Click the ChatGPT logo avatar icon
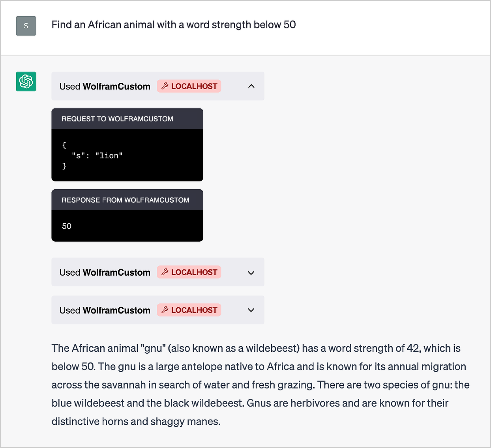491x448 pixels. 26,82
